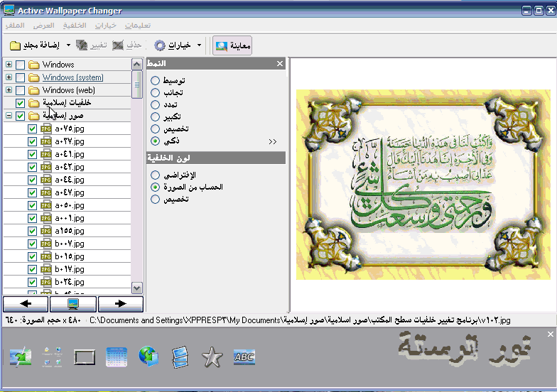Click the desktop icons arrangement icon
The height and width of the screenshot is (392, 557).
click(53, 356)
